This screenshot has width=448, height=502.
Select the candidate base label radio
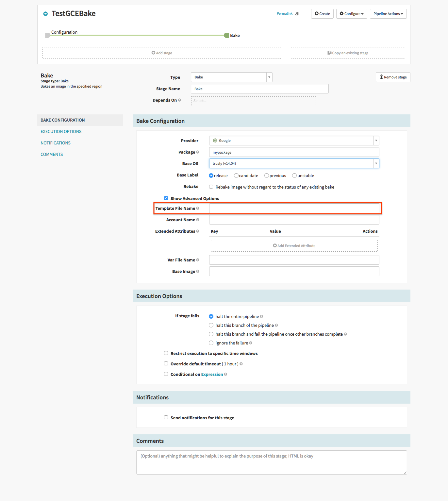(x=236, y=176)
